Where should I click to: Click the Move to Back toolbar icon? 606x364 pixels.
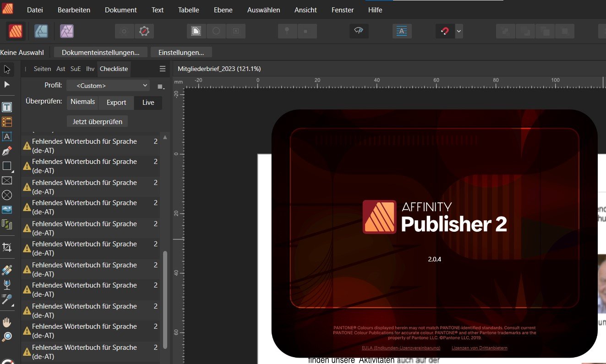506,31
